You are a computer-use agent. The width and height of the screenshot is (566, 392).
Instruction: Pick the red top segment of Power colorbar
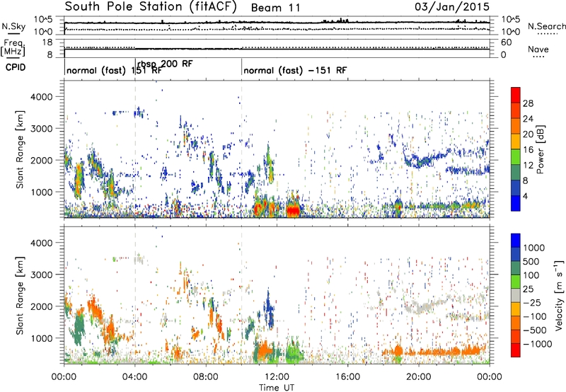point(516,96)
